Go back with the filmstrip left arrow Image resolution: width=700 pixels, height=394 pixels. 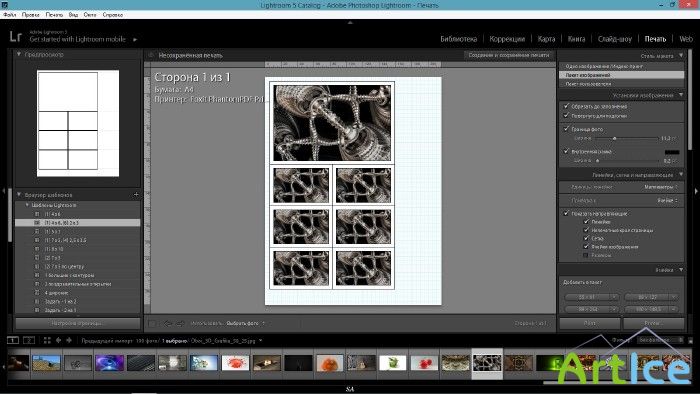pyautogui.click(x=58, y=340)
